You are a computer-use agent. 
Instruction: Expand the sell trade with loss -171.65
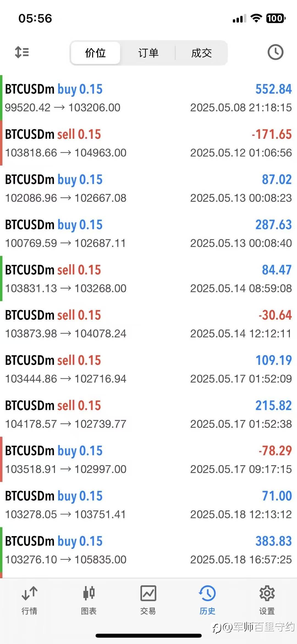tap(148, 143)
